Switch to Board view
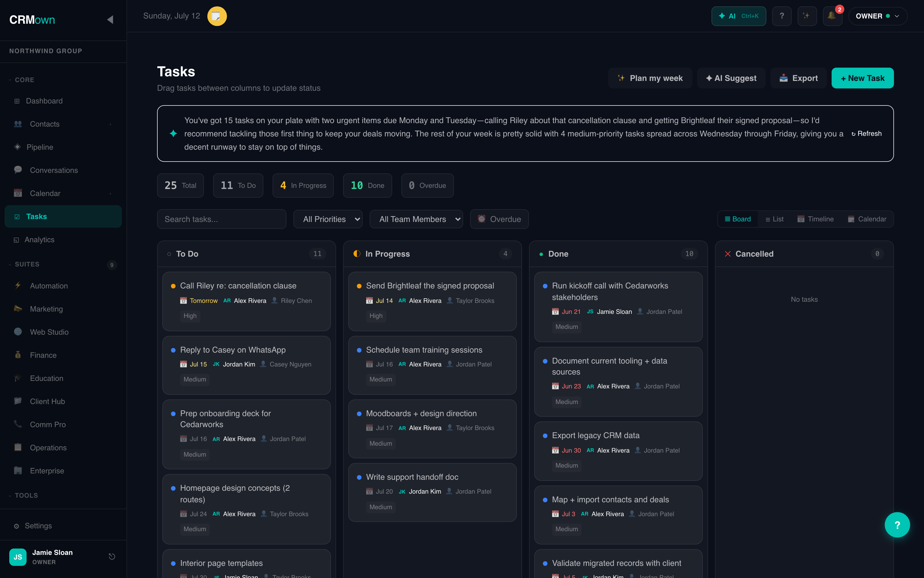Image resolution: width=924 pixels, height=578 pixels. coord(738,219)
